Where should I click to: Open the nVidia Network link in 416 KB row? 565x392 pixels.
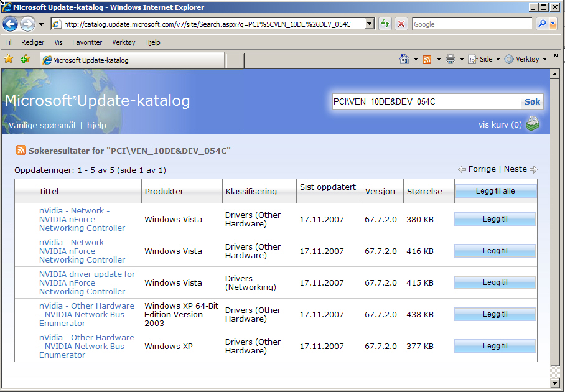coord(82,251)
